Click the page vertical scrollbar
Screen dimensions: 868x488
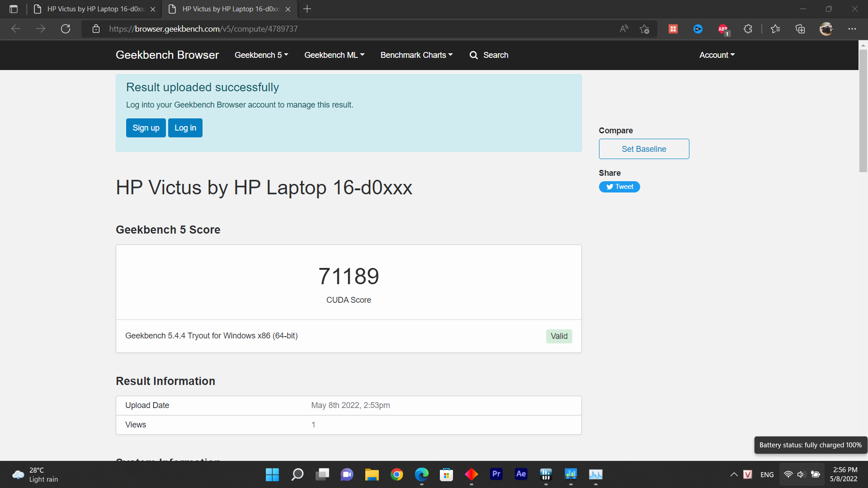pyautogui.click(x=863, y=111)
